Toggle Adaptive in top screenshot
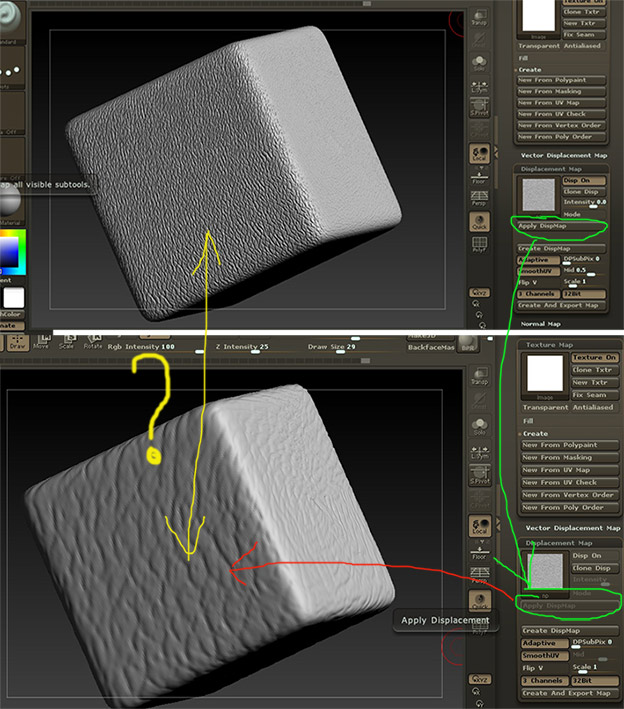Screen dimensions: 624x709 [538, 260]
